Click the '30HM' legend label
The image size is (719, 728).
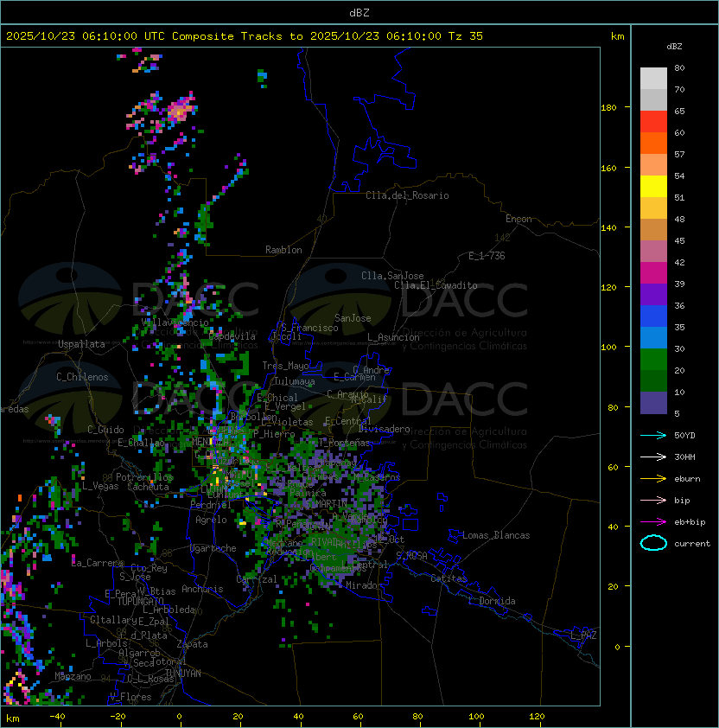[x=684, y=457]
